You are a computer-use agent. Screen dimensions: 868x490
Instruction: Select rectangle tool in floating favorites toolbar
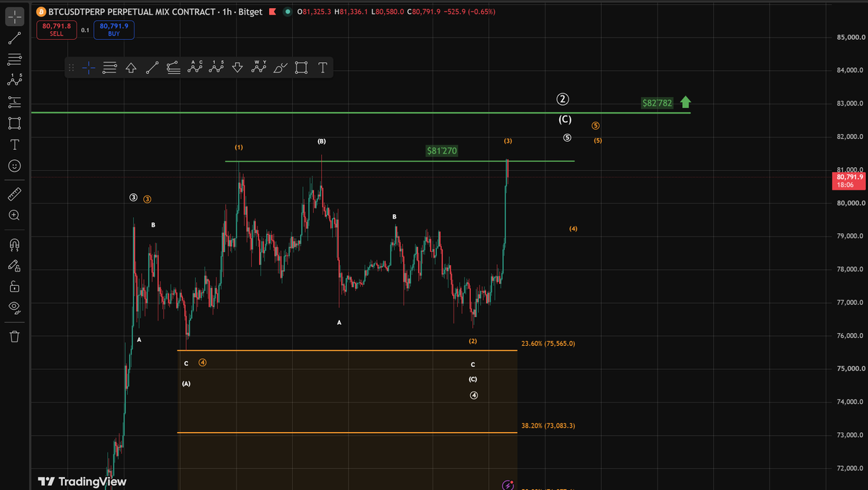(302, 67)
